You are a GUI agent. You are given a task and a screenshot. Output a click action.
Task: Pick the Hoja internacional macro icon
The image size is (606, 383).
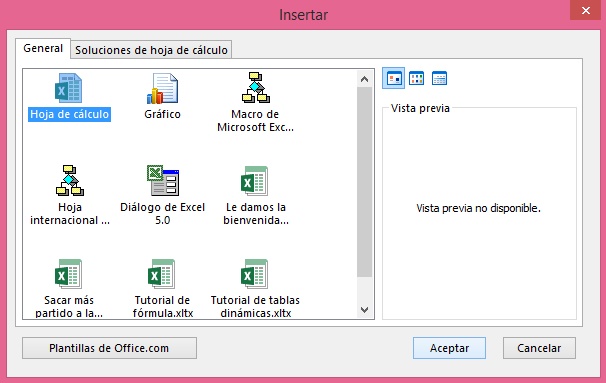[70, 180]
